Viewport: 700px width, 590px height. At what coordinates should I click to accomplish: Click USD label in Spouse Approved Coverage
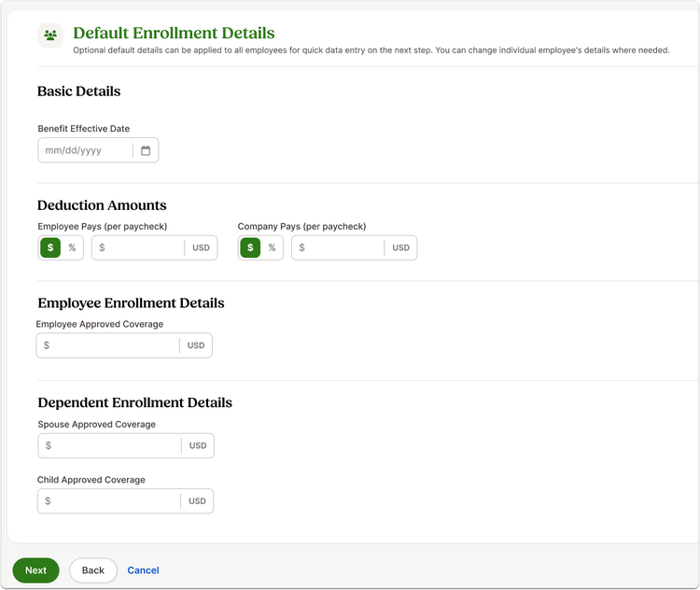pos(198,445)
